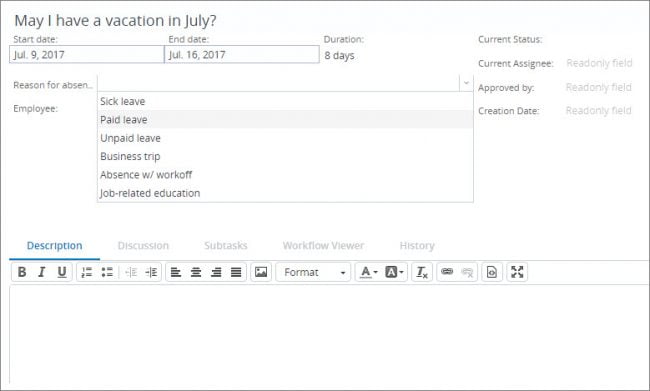This screenshot has height=391, width=650.
Task: Click inside the description text area
Action: [x=329, y=334]
